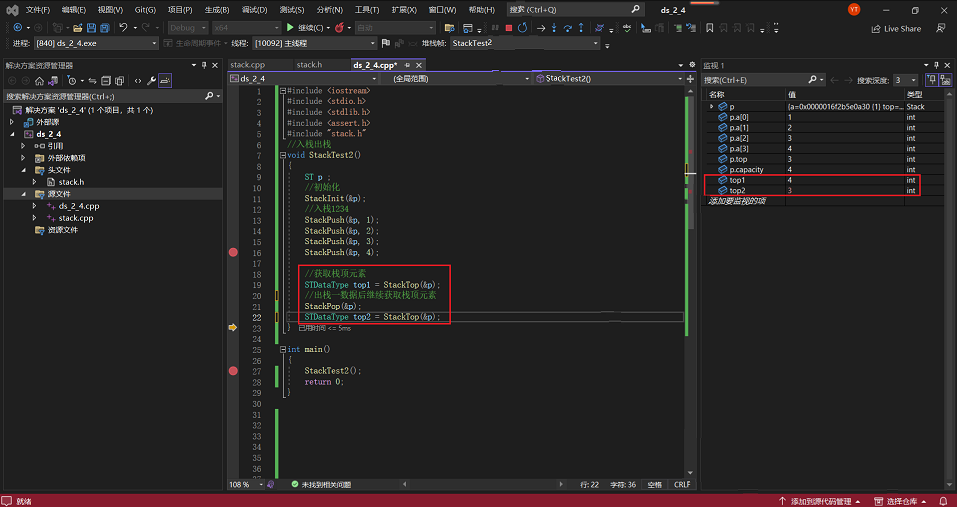The height and width of the screenshot is (507, 957).
Task: Expand variable p in the Watch panel
Action: (x=712, y=107)
